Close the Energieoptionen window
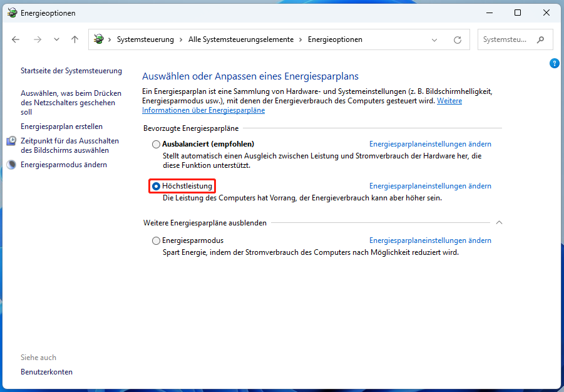This screenshot has width=564, height=392. coord(546,13)
